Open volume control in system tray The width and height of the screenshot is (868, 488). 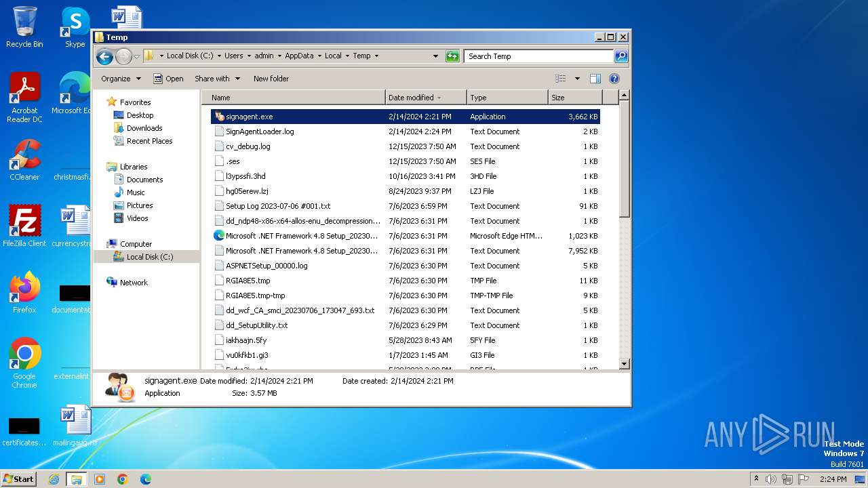tap(771, 479)
